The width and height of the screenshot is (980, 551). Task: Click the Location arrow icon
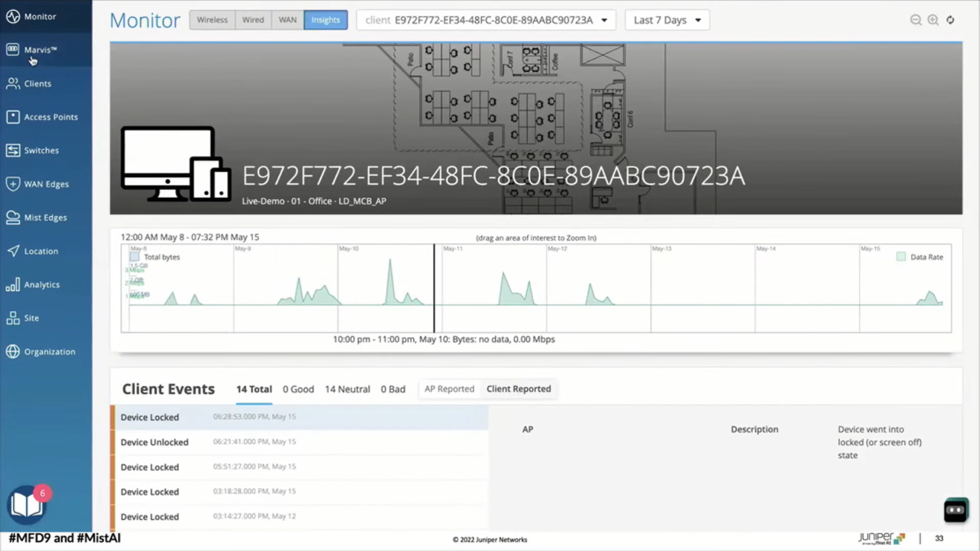[x=13, y=251]
